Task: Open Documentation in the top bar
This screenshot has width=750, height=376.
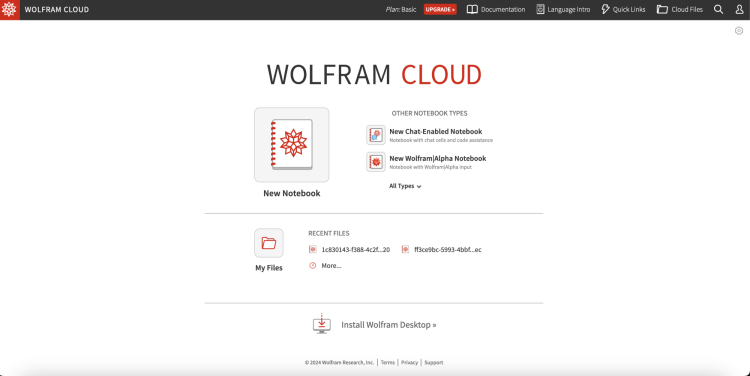Action: (x=503, y=10)
